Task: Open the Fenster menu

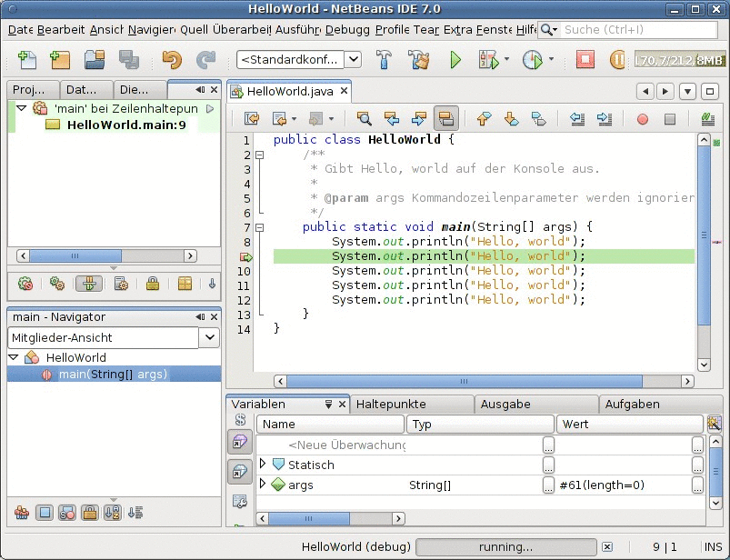Action: 494,30
